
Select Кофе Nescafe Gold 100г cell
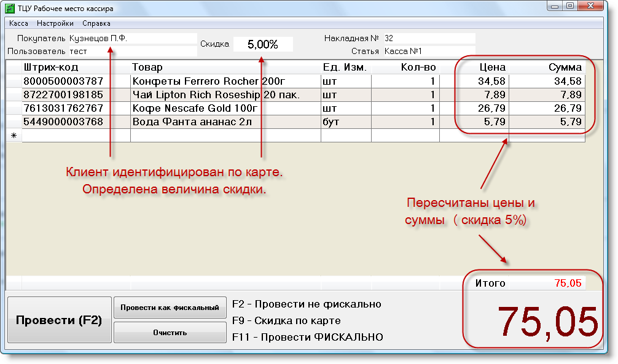click(225, 108)
